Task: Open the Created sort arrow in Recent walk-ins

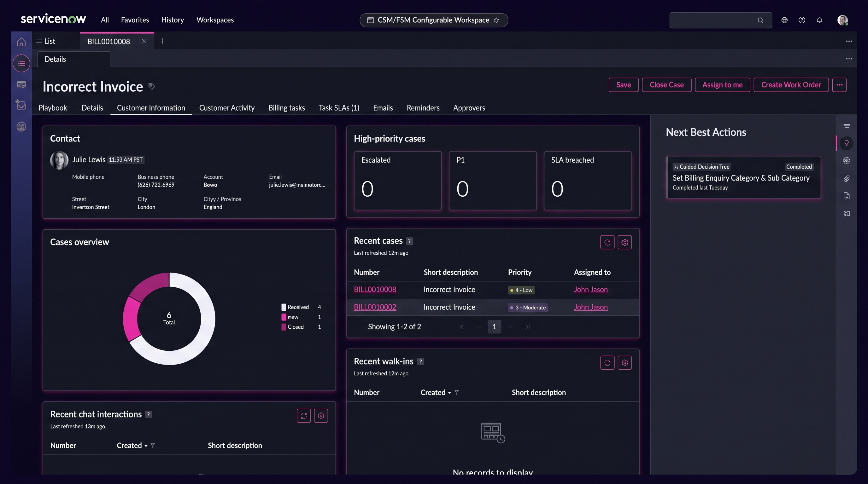Action: coord(449,393)
